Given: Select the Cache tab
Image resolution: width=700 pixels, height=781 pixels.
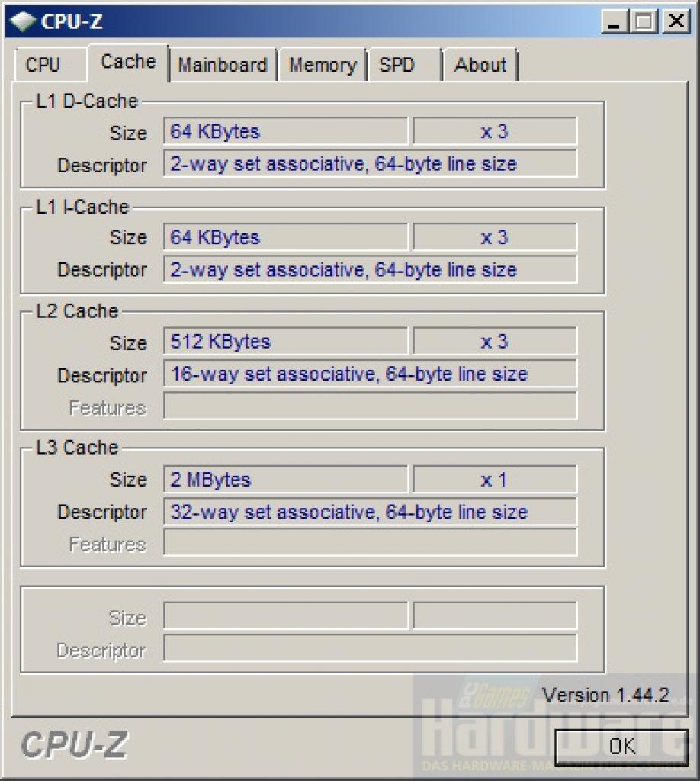Looking at the screenshot, I should click(128, 63).
